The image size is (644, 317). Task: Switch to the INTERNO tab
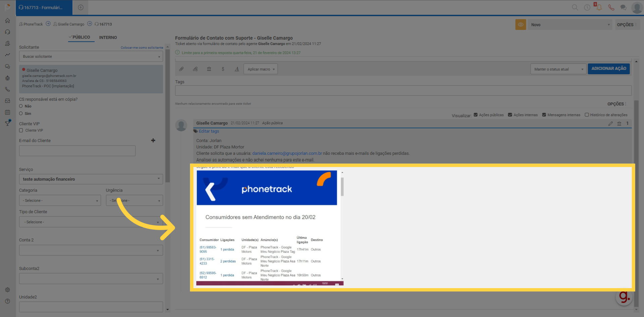click(x=108, y=38)
